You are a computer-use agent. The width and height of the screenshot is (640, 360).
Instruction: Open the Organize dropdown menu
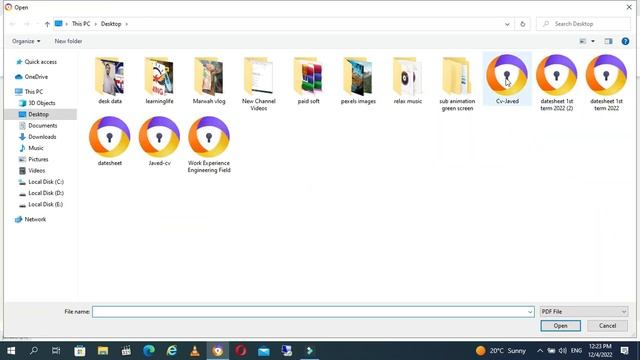click(26, 41)
